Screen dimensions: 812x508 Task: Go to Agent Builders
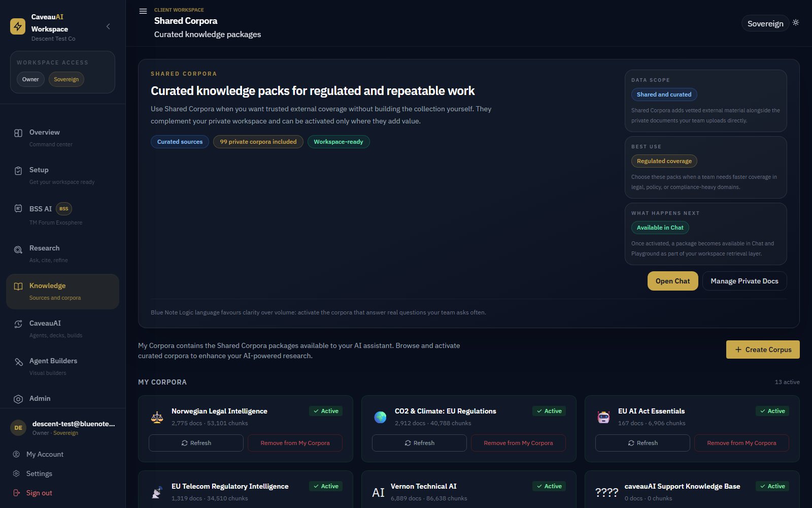pyautogui.click(x=62, y=366)
